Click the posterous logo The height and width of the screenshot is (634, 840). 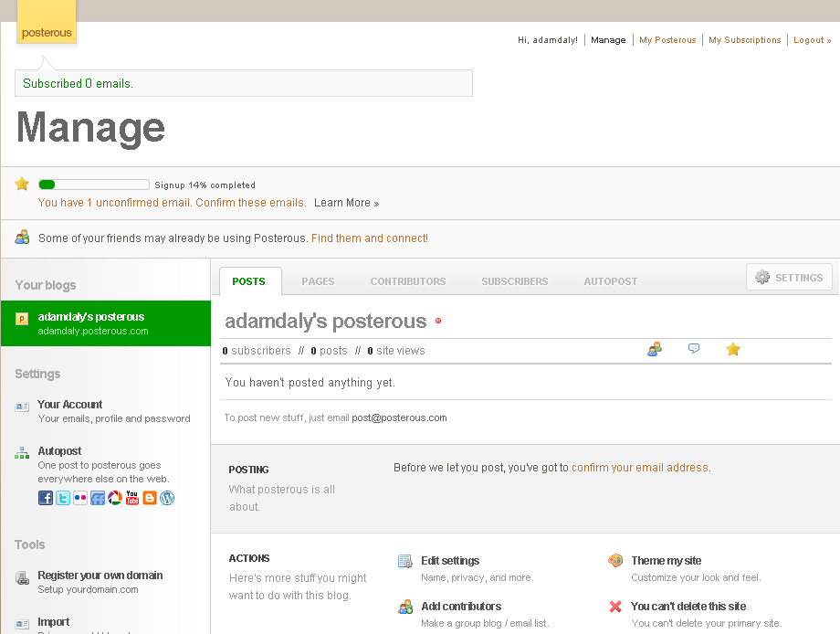coord(47,24)
